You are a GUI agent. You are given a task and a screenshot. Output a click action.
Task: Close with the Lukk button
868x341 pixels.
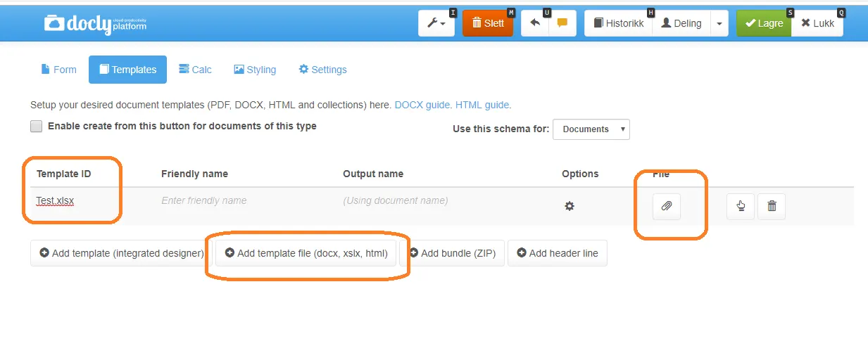pos(817,23)
